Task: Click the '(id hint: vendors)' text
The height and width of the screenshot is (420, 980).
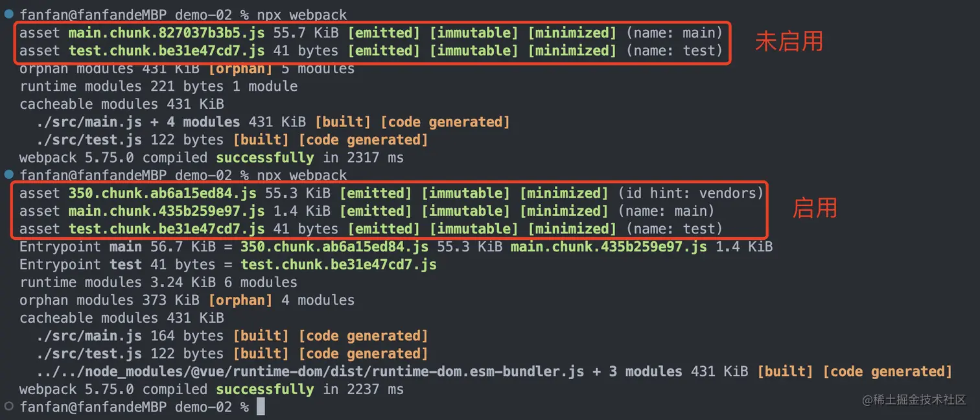Action: click(690, 193)
